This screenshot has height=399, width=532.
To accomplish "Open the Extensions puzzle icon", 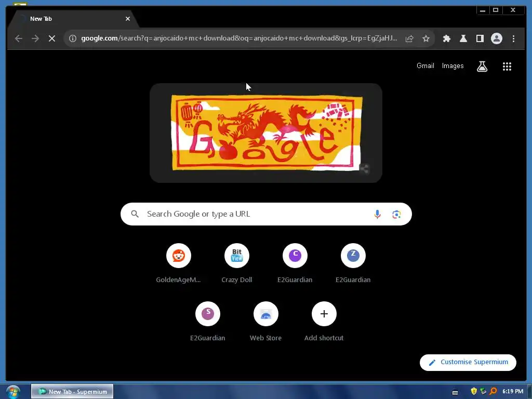I will [x=446, y=38].
